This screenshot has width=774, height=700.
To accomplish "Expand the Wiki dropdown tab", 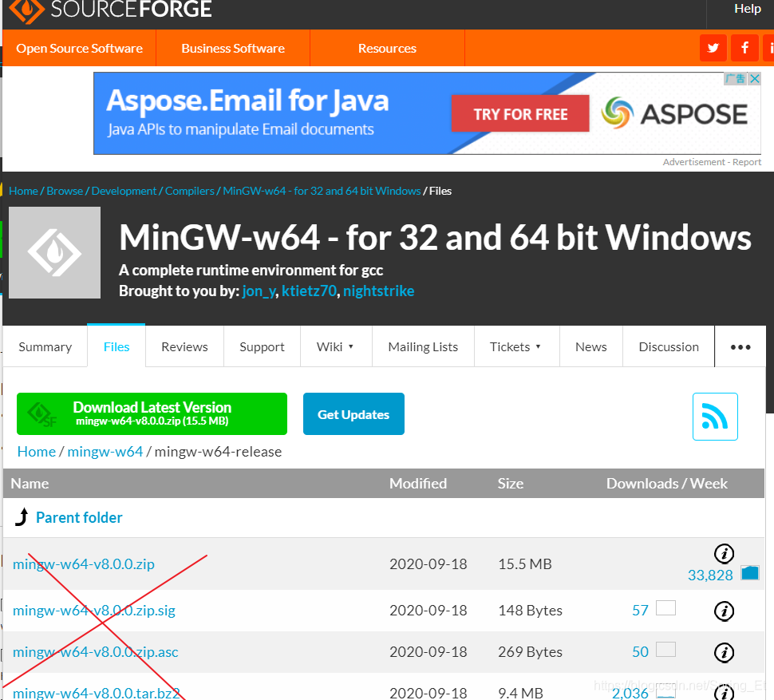I will [336, 347].
